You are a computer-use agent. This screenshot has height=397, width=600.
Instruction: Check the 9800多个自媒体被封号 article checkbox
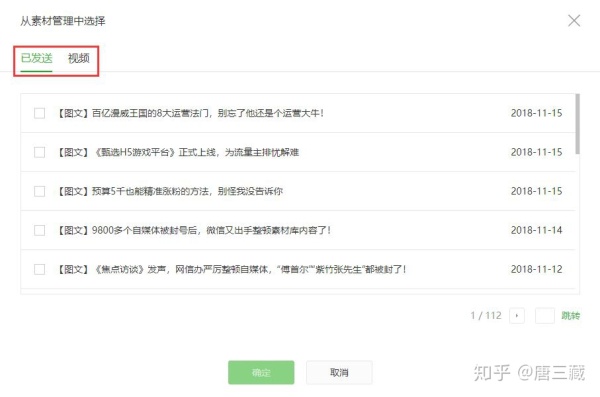point(39,230)
